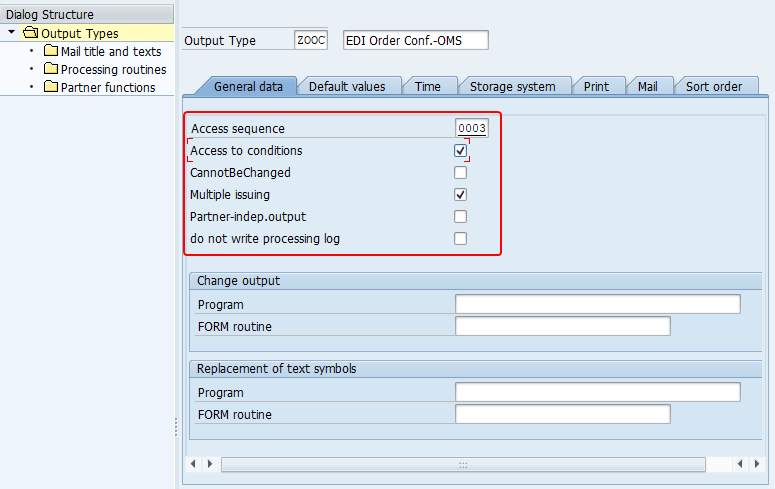Uncheck Access to conditions checkbox
Screen dimensions: 775x489
pyautogui.click(x=460, y=150)
